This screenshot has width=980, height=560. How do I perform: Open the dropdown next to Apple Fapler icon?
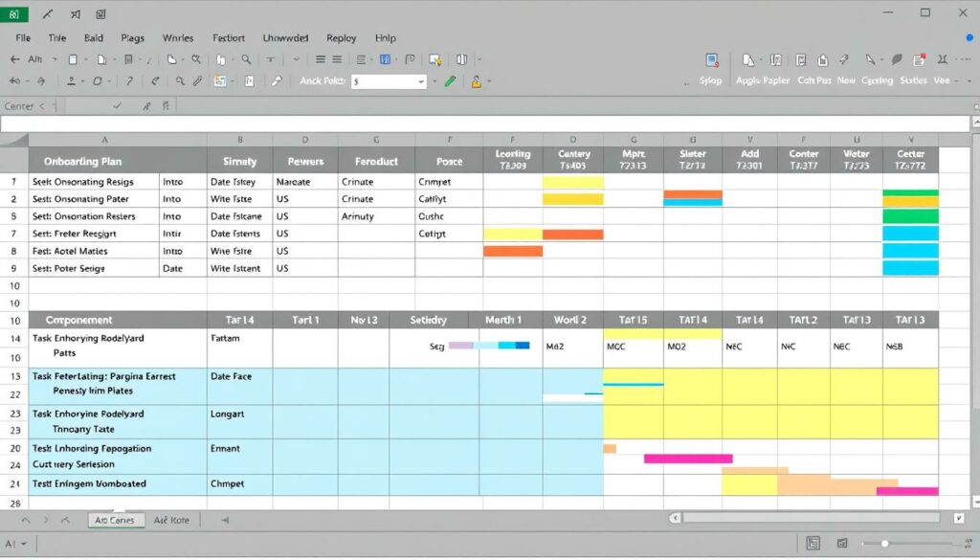tap(759, 60)
